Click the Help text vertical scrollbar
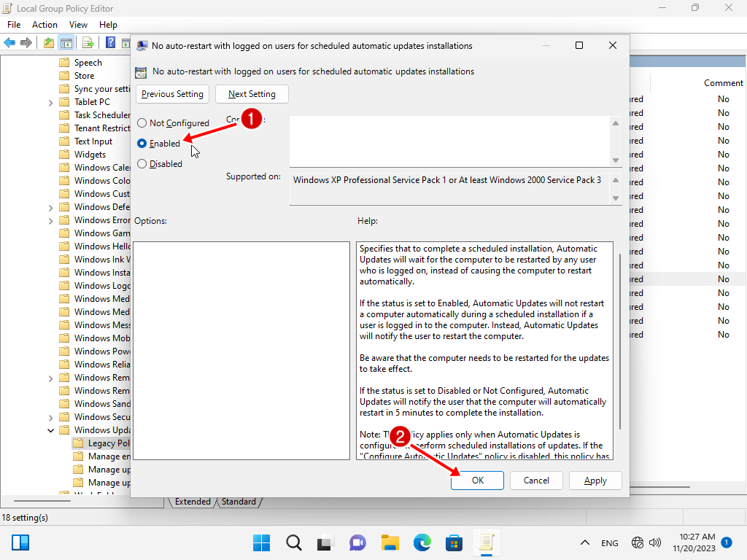747x560 pixels. 619,341
